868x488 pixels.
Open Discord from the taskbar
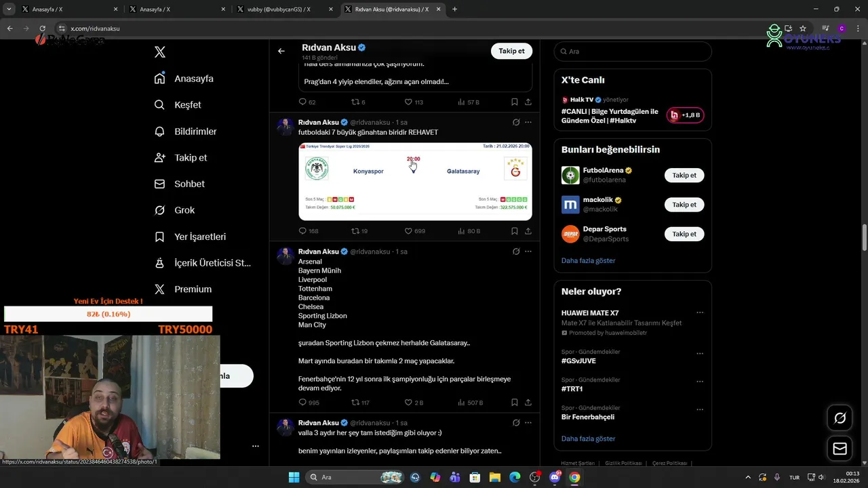(x=555, y=477)
